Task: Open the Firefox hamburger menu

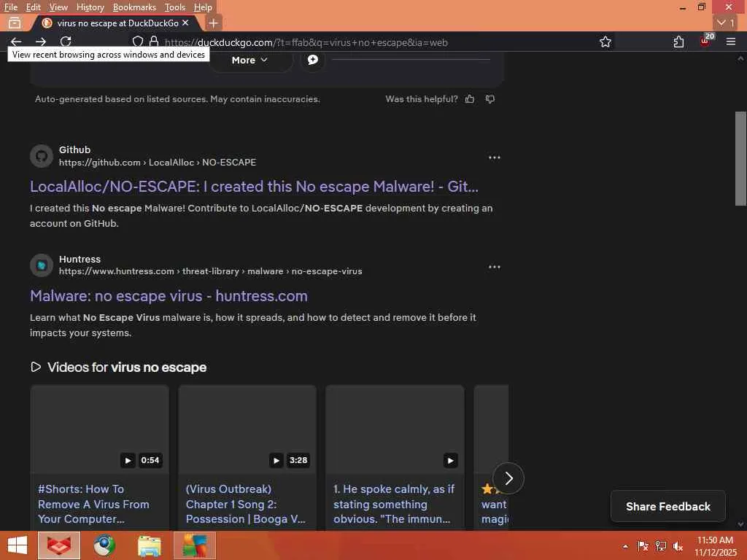Action: pyautogui.click(x=731, y=42)
